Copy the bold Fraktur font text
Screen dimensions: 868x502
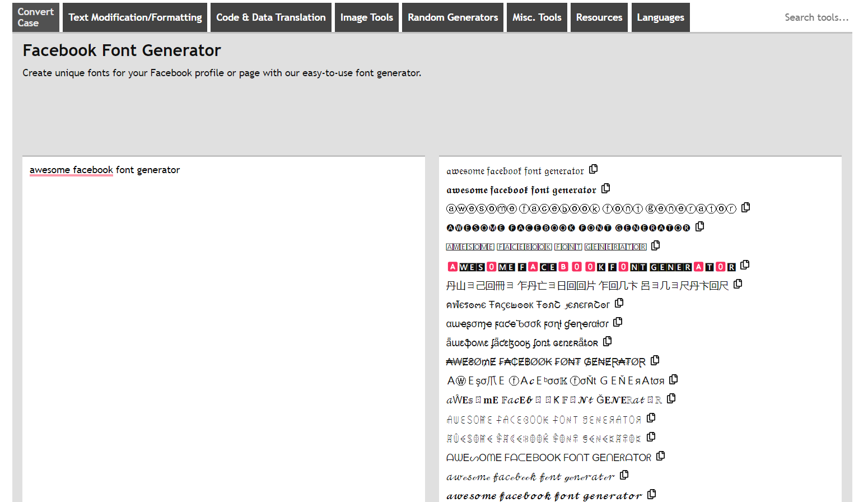tap(605, 189)
